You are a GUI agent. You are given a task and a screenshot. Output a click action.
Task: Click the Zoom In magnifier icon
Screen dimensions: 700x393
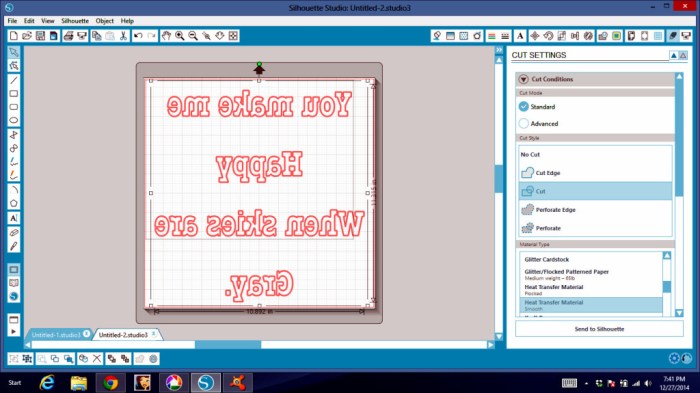coord(179,36)
